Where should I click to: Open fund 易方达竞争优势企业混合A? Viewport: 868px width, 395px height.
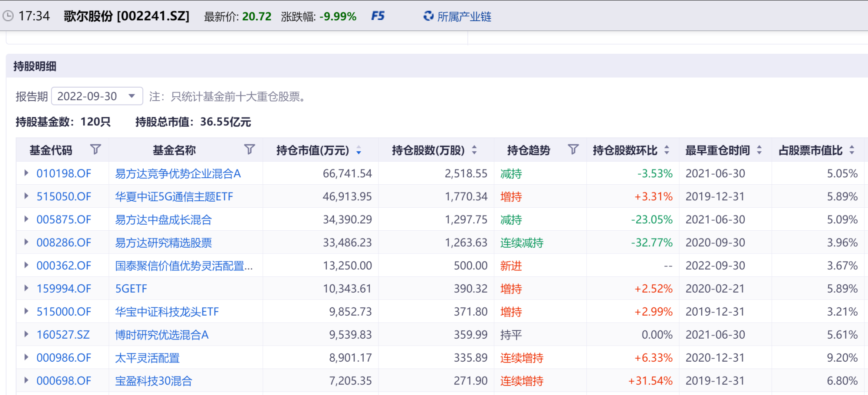(178, 173)
